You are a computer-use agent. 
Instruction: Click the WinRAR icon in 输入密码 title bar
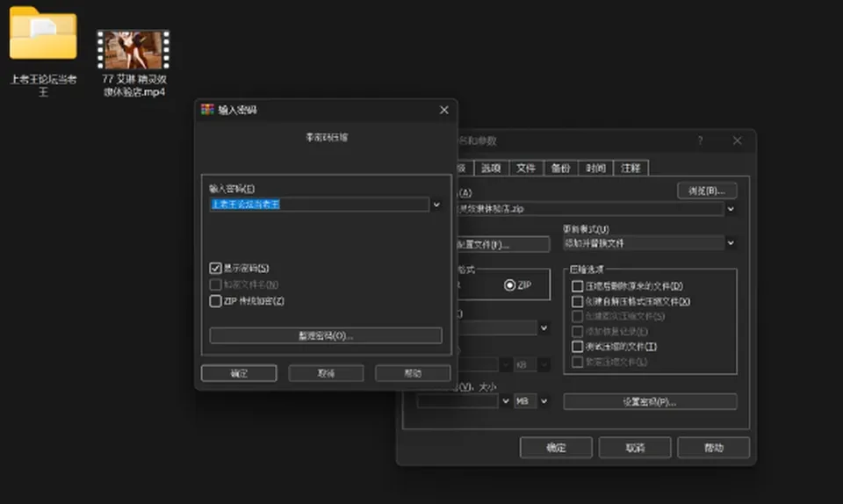tap(207, 110)
